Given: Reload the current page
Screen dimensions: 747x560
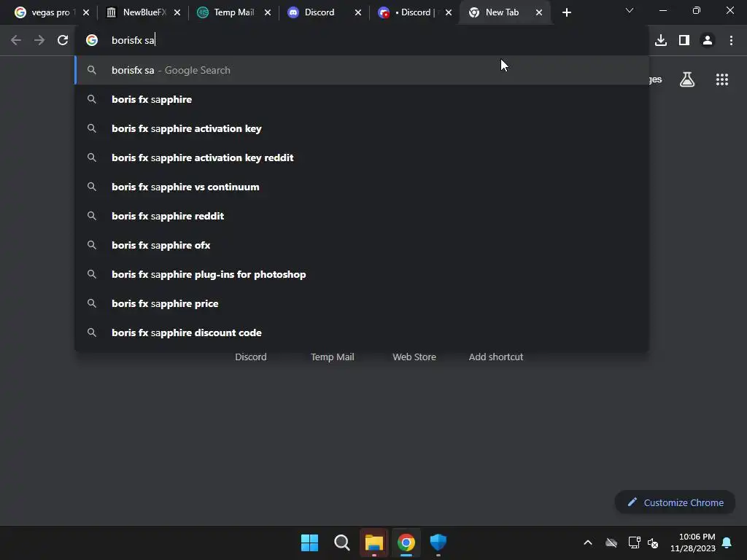Looking at the screenshot, I should 63,41.
